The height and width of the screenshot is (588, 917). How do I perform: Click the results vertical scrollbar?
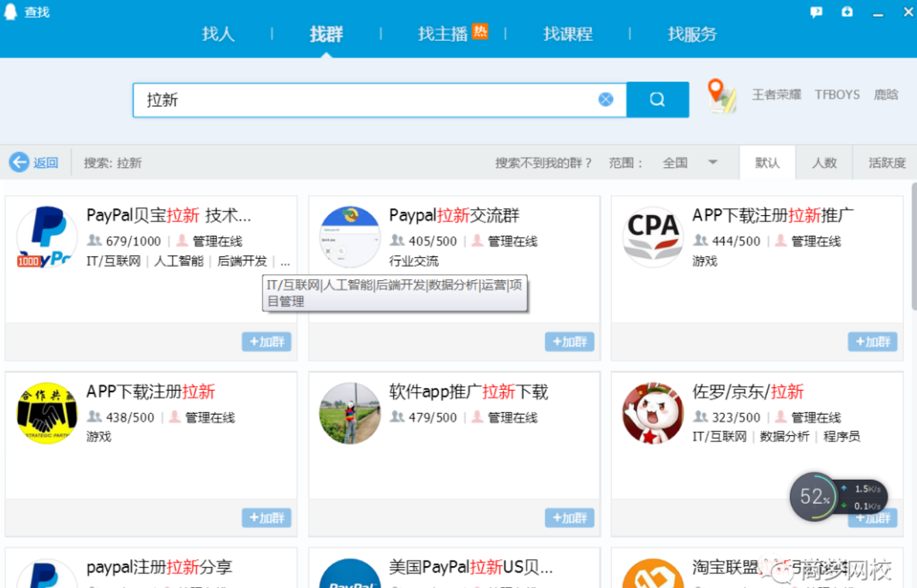[x=914, y=247]
